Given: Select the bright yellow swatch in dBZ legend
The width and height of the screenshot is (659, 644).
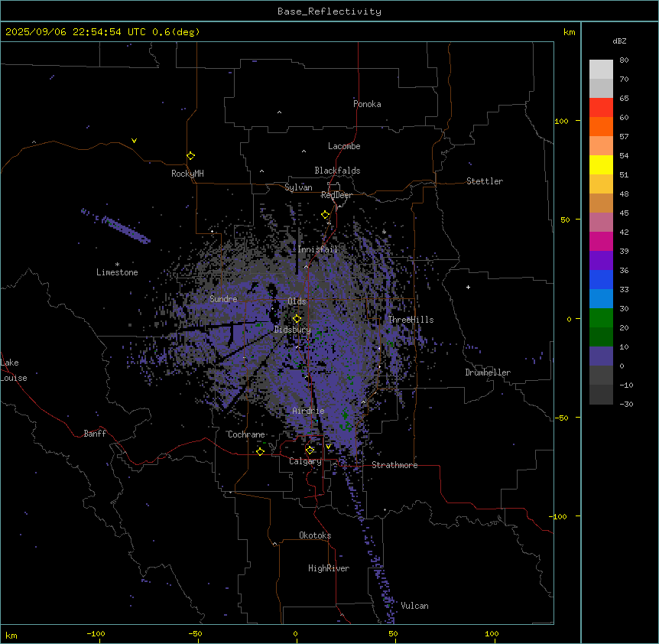Looking at the screenshot, I should [x=601, y=165].
